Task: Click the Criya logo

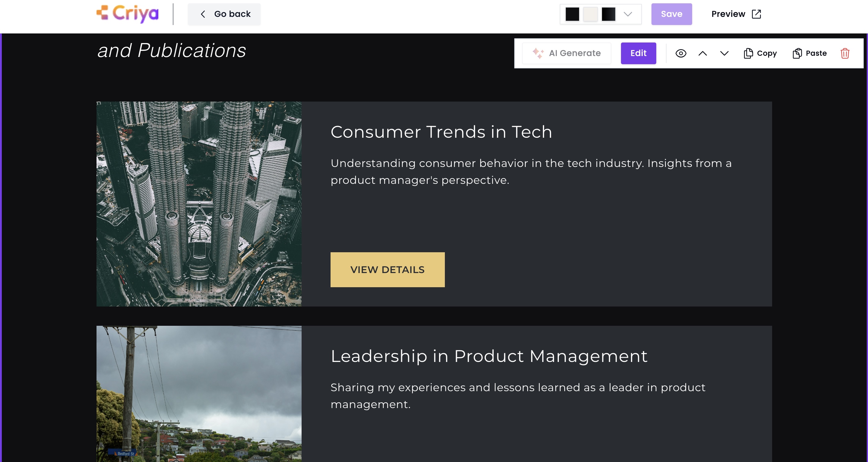Action: click(127, 14)
